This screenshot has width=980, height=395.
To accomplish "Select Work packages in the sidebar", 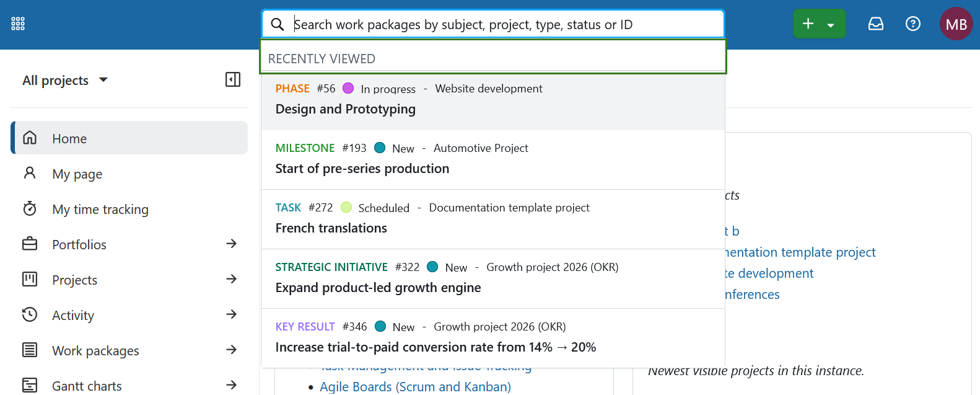I will pos(95,351).
